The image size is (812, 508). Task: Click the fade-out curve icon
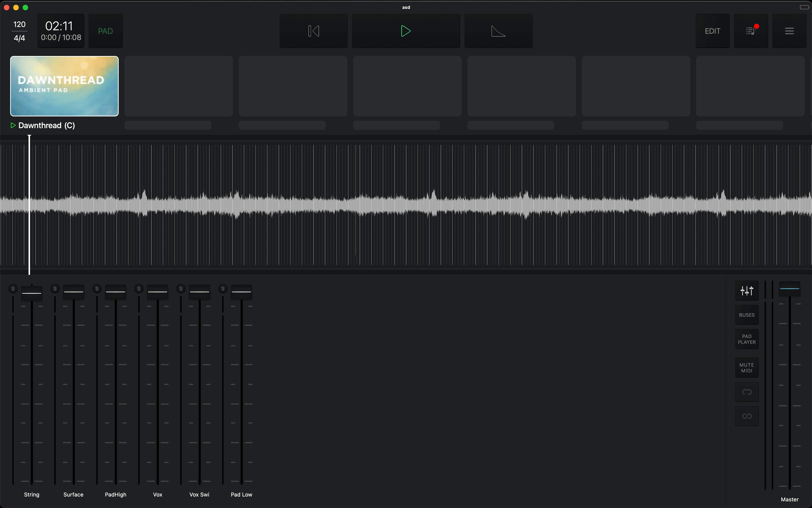pyautogui.click(x=498, y=31)
